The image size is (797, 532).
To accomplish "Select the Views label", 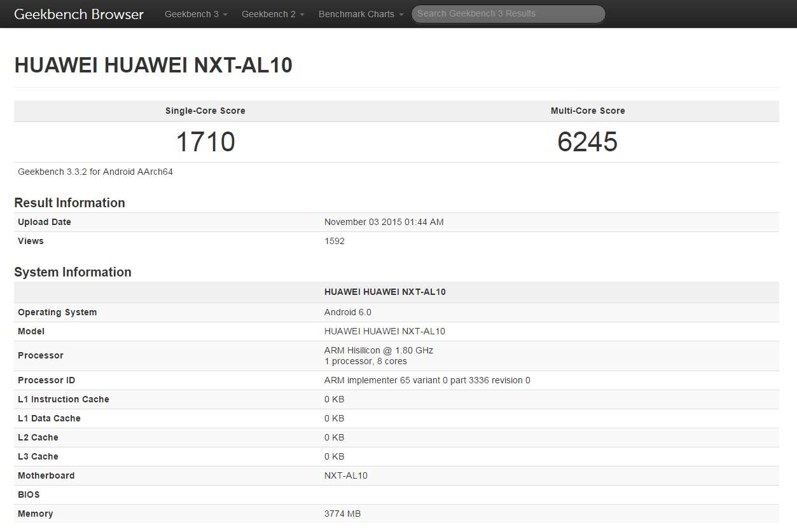I will point(31,241).
